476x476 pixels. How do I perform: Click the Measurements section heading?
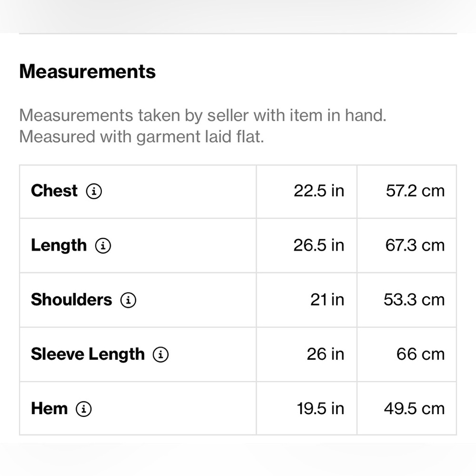[88, 72]
